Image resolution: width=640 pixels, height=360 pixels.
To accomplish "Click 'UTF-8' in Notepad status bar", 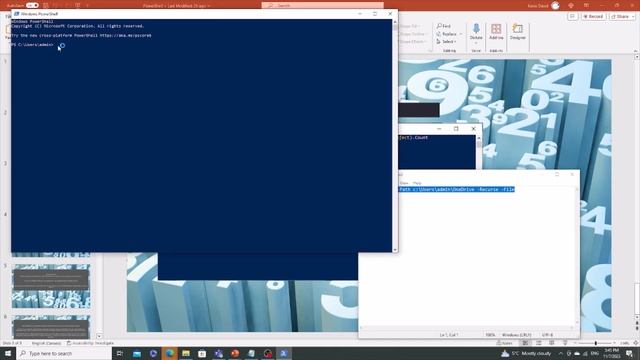I will pyautogui.click(x=548, y=335).
